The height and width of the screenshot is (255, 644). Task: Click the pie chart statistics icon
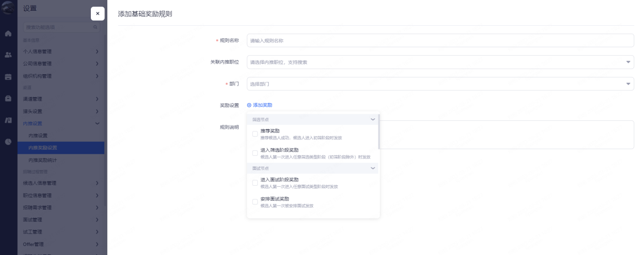click(x=8, y=142)
